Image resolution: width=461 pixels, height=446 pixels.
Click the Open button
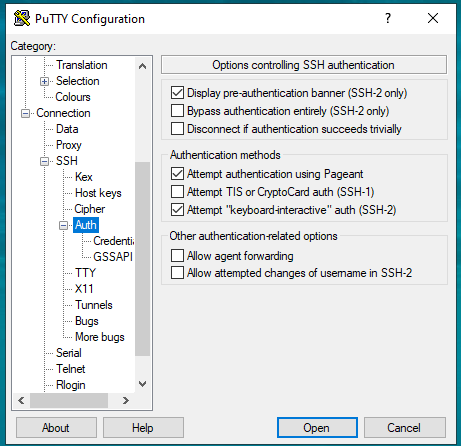tap(317, 428)
